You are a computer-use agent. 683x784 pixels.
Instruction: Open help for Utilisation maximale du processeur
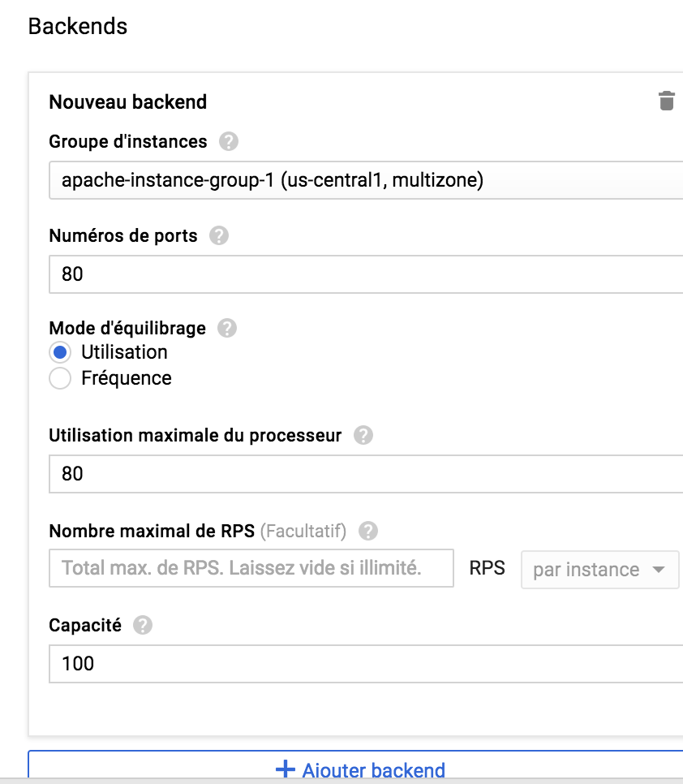[363, 435]
